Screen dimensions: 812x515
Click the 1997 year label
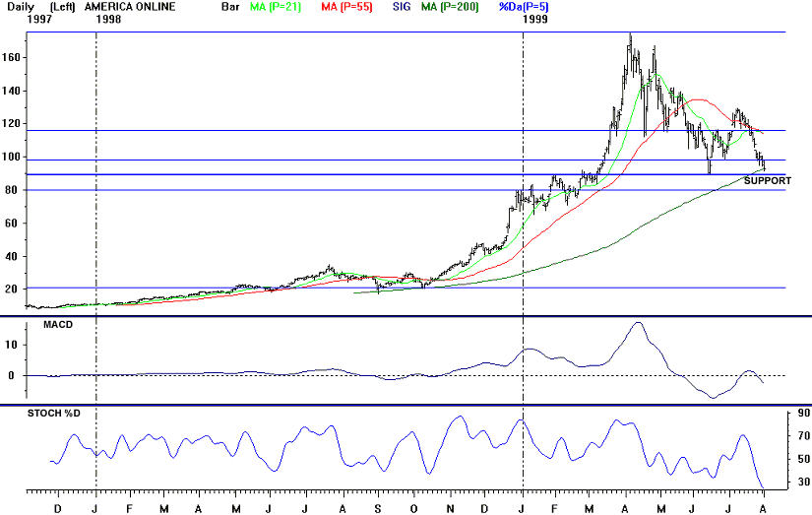pyautogui.click(x=39, y=19)
